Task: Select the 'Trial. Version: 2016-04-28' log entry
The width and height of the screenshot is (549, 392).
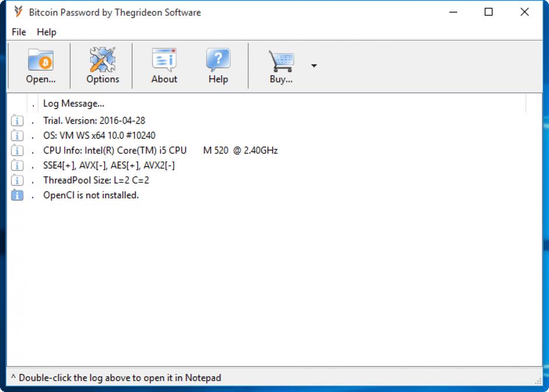Action: (94, 121)
